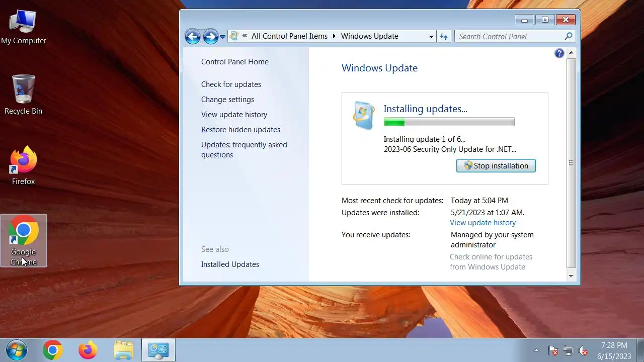Viewport: 644px width, 362px height.
Task: Go back with the Back arrow button
Action: tap(193, 36)
